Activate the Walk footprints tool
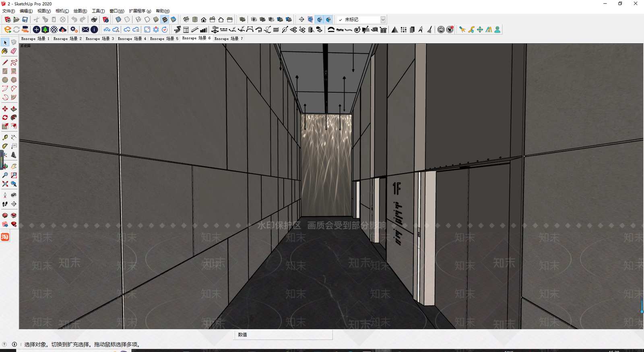The image size is (644, 352). [5, 204]
